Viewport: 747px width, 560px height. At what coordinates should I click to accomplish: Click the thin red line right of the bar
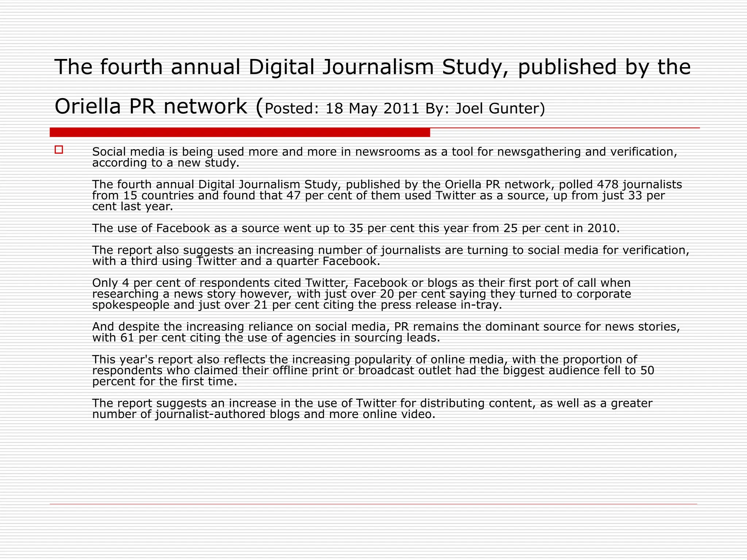click(565, 128)
